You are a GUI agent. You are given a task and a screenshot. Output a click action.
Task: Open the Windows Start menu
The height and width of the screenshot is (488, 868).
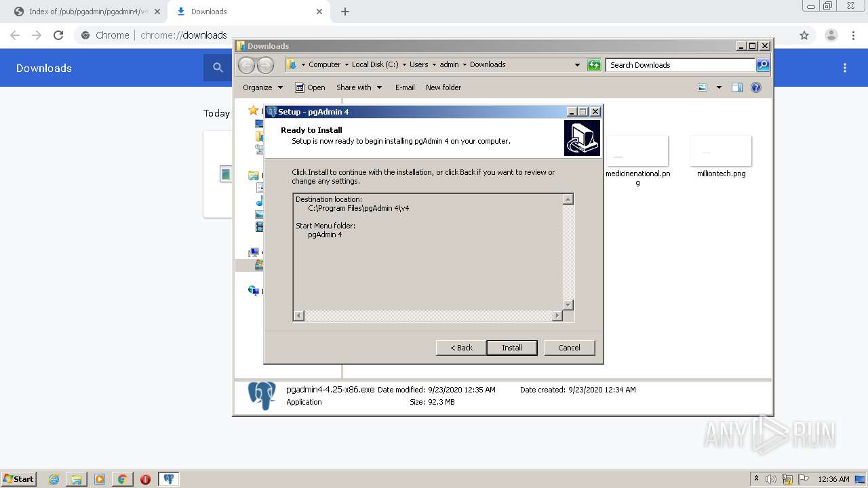(19, 479)
